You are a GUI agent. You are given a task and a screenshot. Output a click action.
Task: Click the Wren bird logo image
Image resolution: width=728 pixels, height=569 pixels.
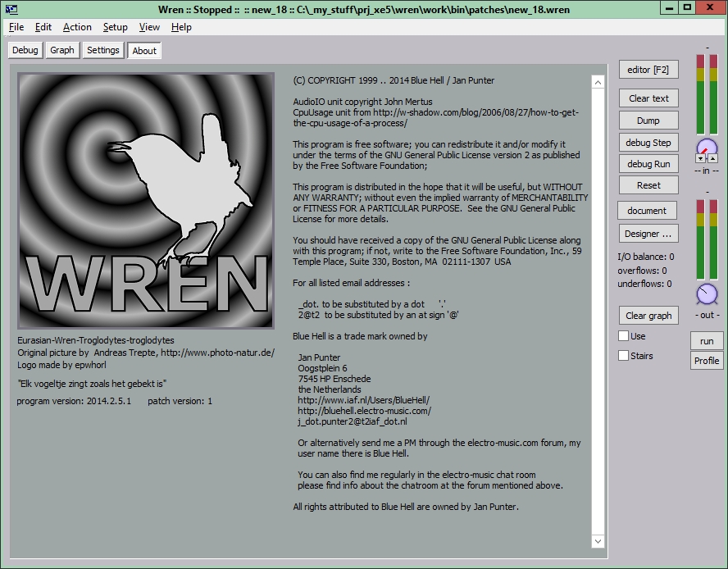pos(146,201)
